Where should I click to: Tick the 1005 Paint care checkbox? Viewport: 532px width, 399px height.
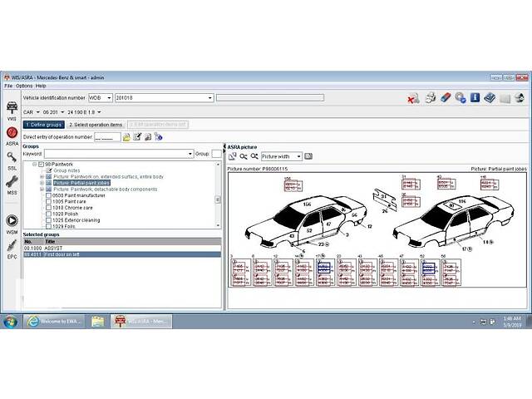point(48,201)
